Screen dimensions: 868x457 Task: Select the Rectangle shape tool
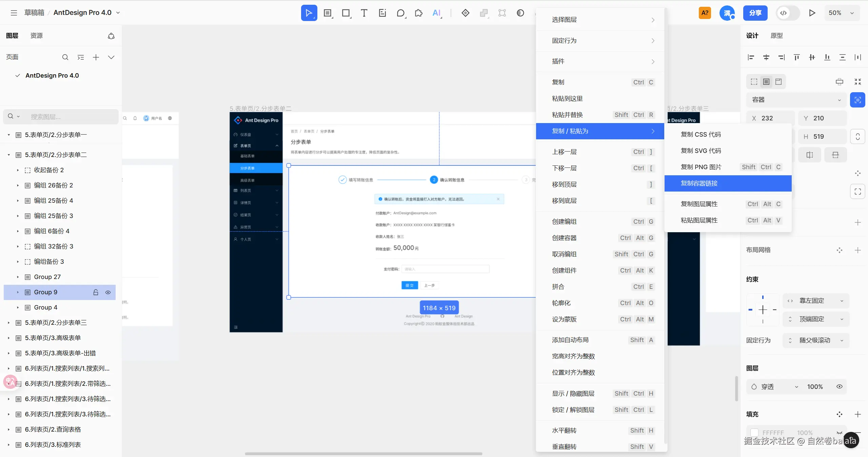346,13
